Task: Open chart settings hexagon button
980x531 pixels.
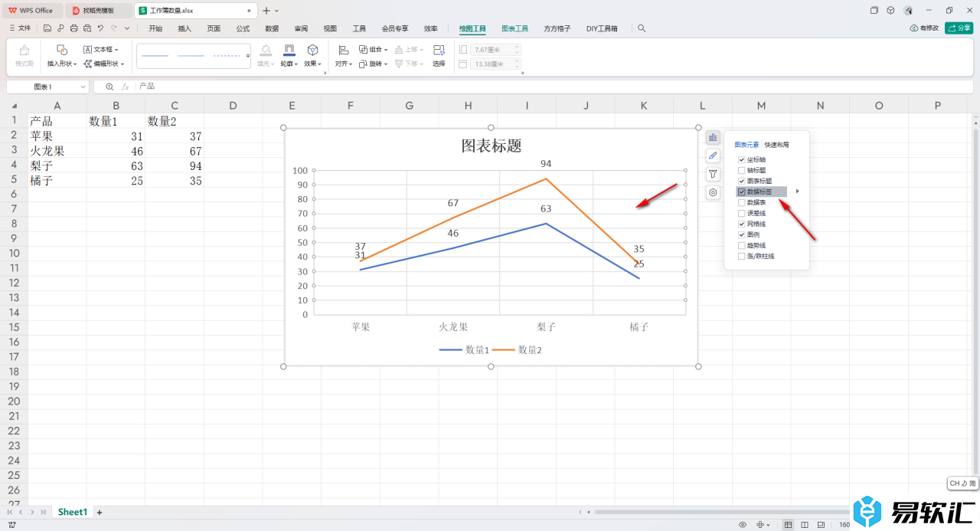Action: (x=713, y=192)
